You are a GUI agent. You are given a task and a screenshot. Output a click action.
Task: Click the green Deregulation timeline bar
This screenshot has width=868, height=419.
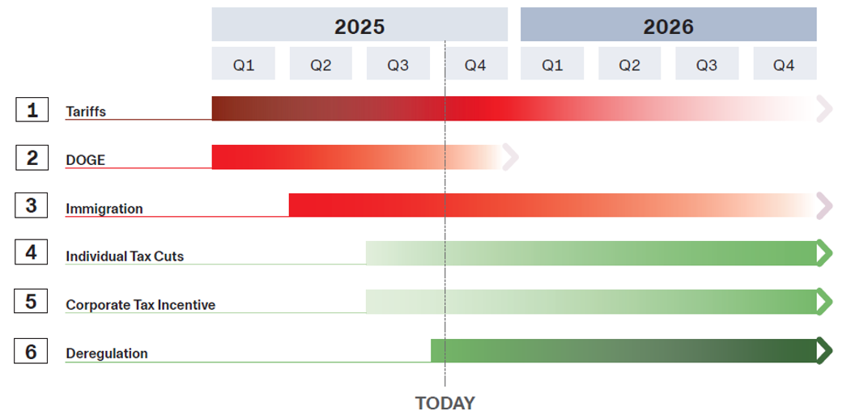pos(623,350)
